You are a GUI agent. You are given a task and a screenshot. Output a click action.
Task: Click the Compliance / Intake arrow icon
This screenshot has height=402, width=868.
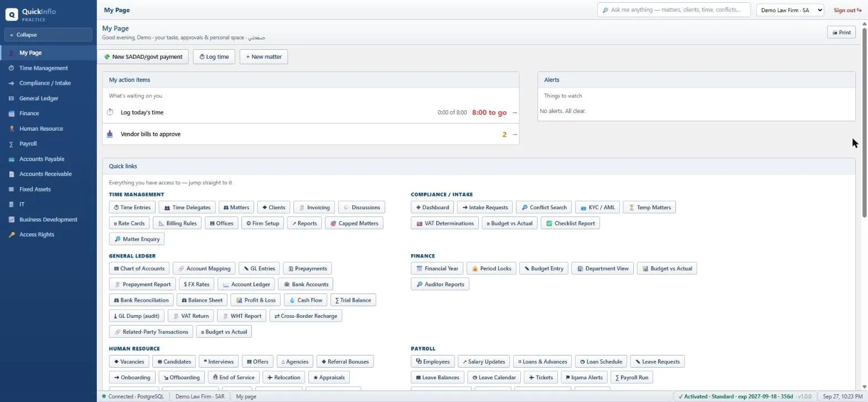pos(12,83)
